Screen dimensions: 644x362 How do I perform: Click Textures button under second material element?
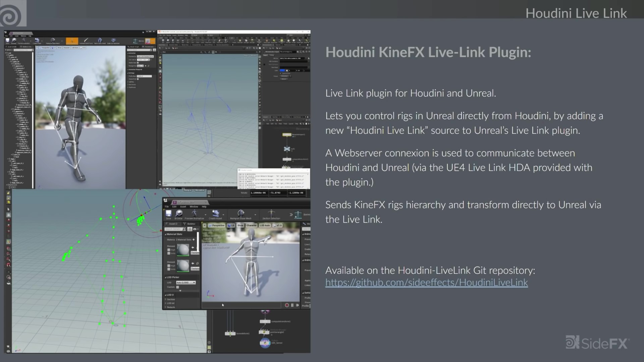(x=195, y=268)
